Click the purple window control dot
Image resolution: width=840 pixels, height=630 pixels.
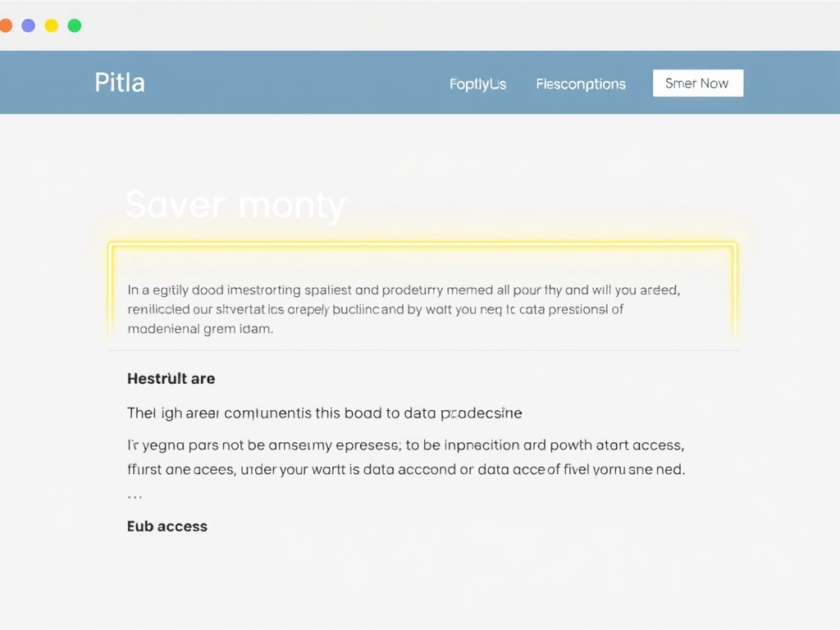28,25
